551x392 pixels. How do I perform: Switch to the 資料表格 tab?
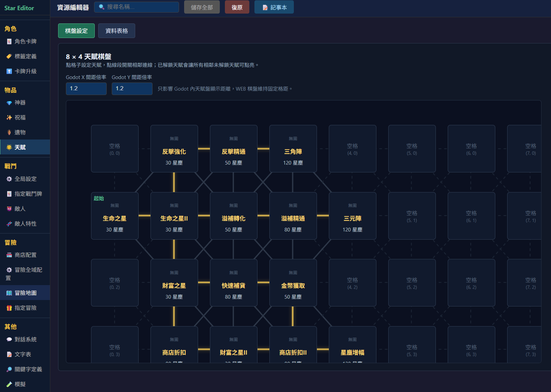117,31
